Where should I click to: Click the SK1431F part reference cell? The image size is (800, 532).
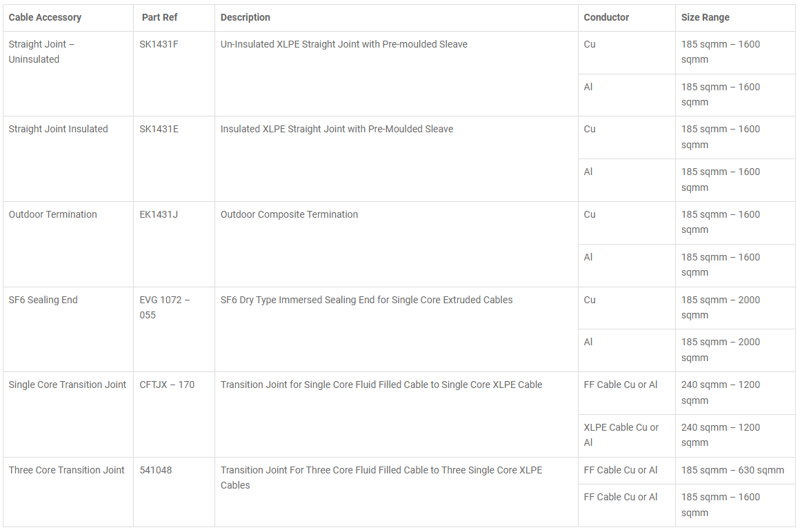click(159, 44)
